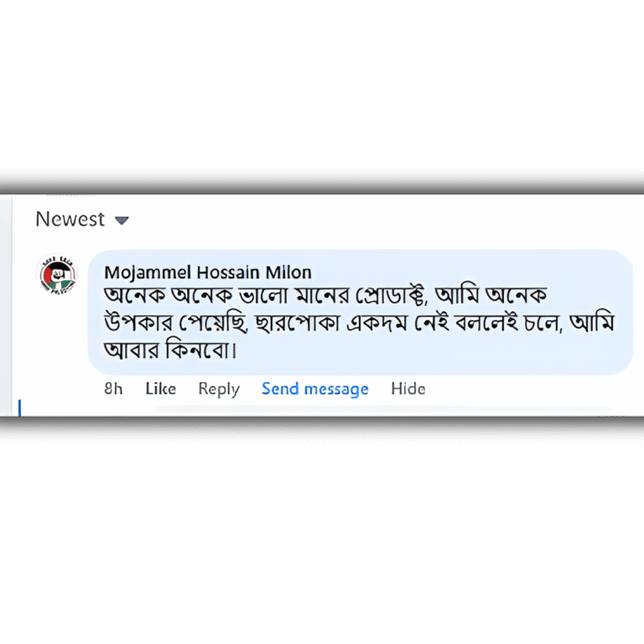Click the black bar above the comments
Screen dimensions: 644x644
pyautogui.click(x=322, y=182)
